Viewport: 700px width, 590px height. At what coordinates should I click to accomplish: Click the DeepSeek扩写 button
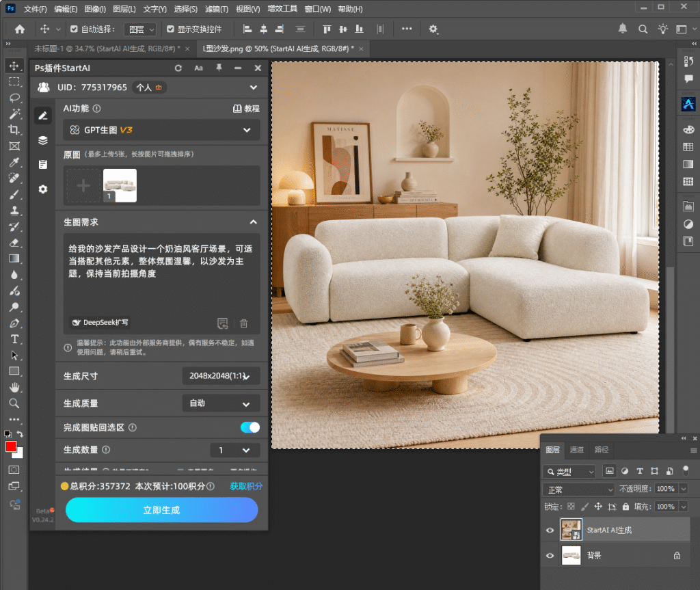tap(100, 323)
